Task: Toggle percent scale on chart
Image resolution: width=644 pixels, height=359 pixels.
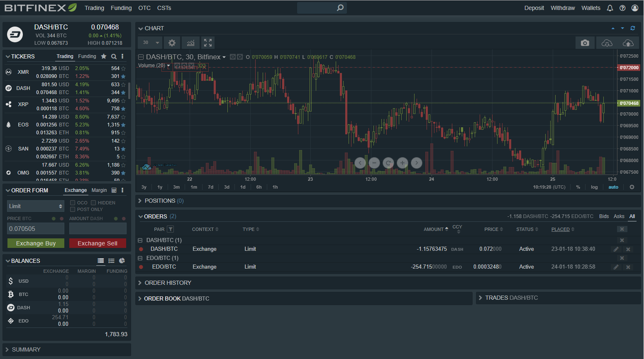Action: click(x=578, y=187)
